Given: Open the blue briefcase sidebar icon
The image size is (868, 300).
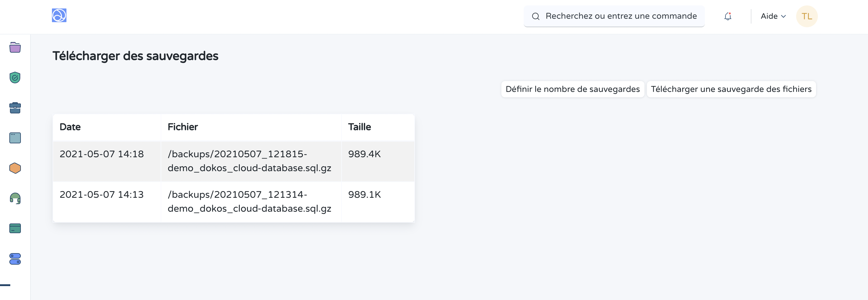Looking at the screenshot, I should pyautogui.click(x=15, y=108).
